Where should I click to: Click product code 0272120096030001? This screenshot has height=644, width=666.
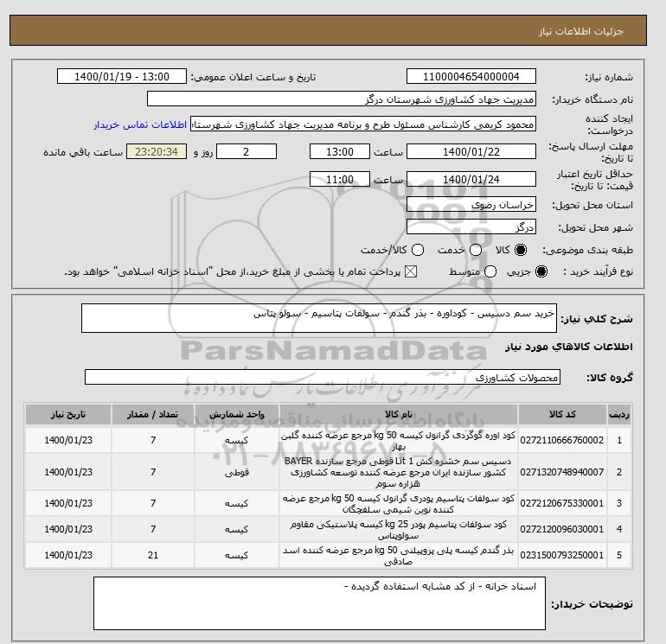pos(562,529)
